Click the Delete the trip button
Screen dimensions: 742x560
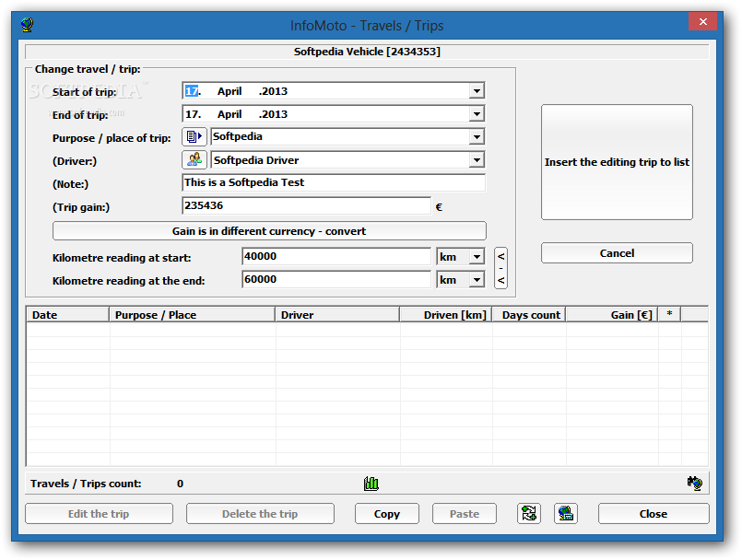point(260,514)
